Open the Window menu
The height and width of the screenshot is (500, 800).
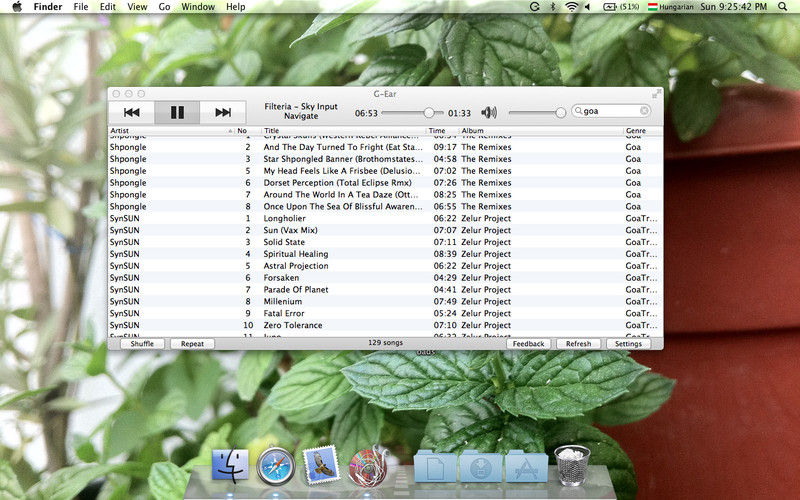(x=198, y=7)
